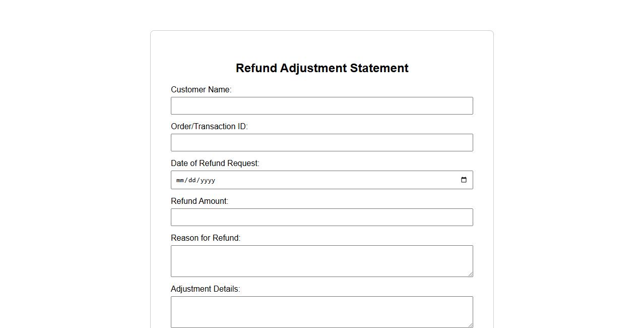Select the day (dd) segment of date
This screenshot has height=328, width=644.
[x=192, y=180]
